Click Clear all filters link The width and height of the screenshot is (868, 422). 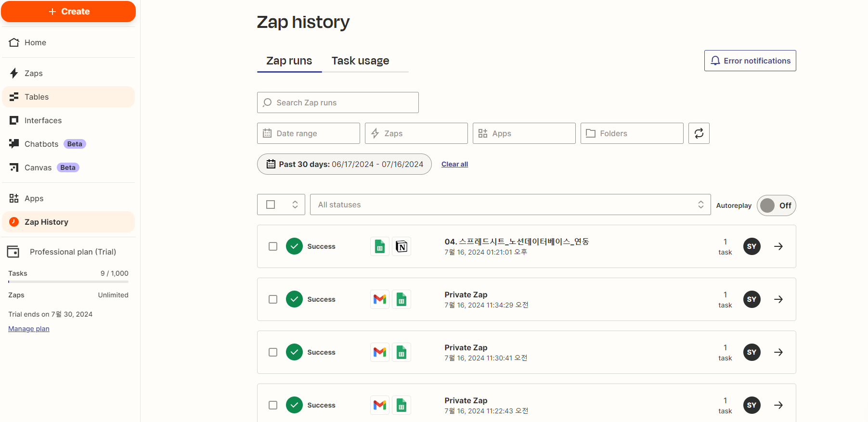454,164
